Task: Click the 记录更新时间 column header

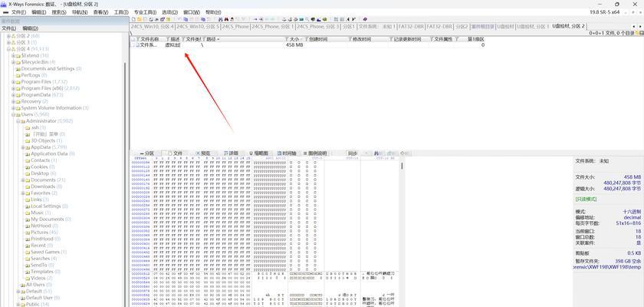Action: click(408, 39)
